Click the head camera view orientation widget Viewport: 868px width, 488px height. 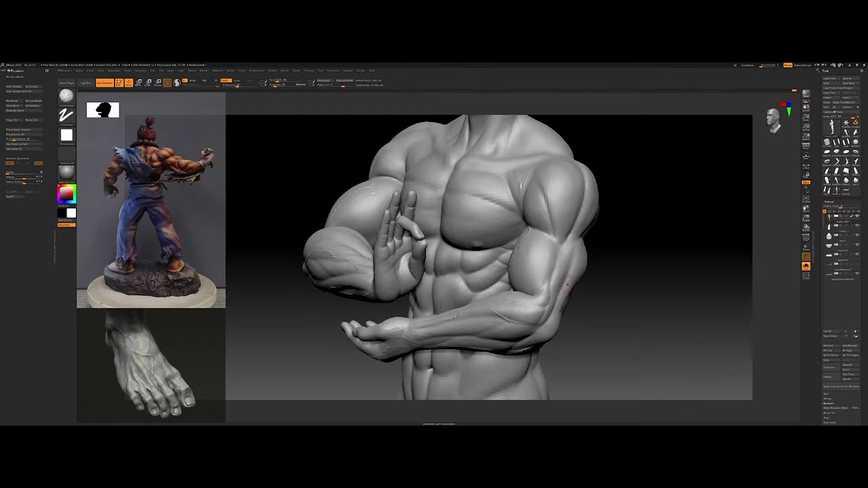(x=773, y=120)
